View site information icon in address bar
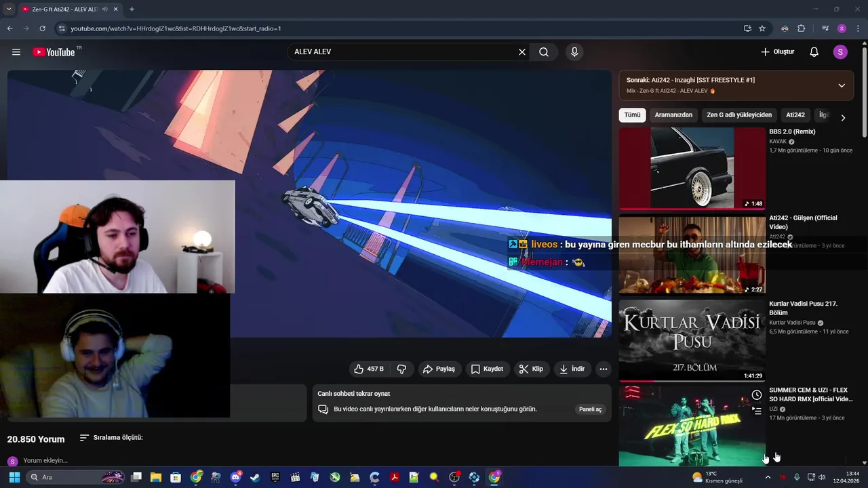868x488 pixels. pos(62,28)
